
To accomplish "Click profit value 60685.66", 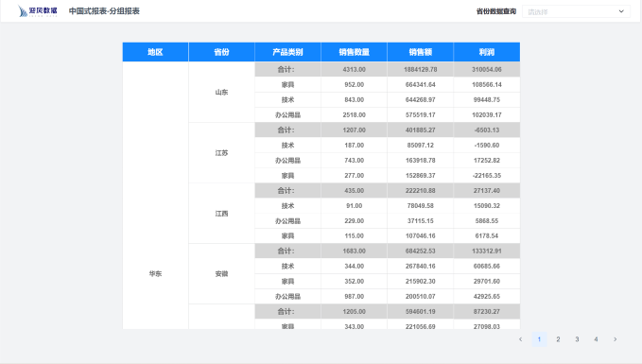I will point(487,266).
